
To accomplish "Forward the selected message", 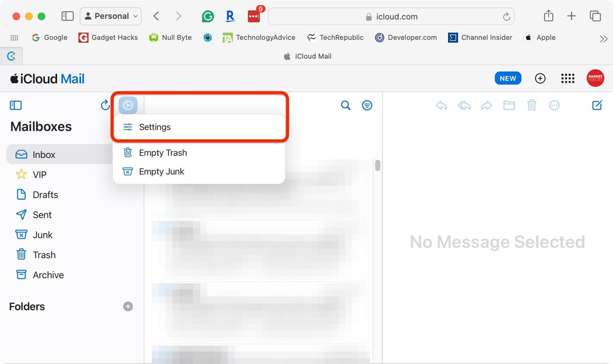I will [487, 105].
